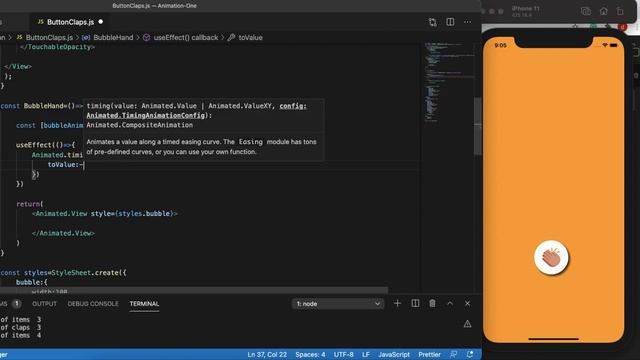Rotate the simulator device icon
The height and width of the screenshot is (360, 640).
(x=620, y=11)
